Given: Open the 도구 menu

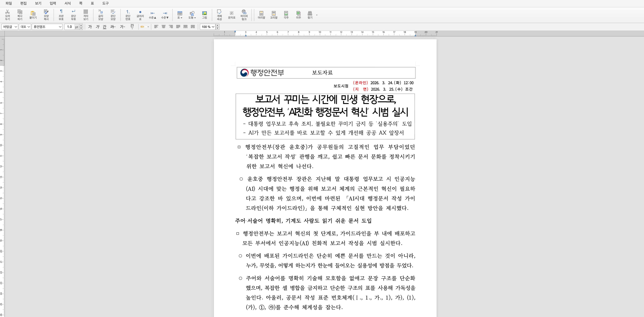Looking at the screenshot, I should pyautogui.click(x=106, y=3).
